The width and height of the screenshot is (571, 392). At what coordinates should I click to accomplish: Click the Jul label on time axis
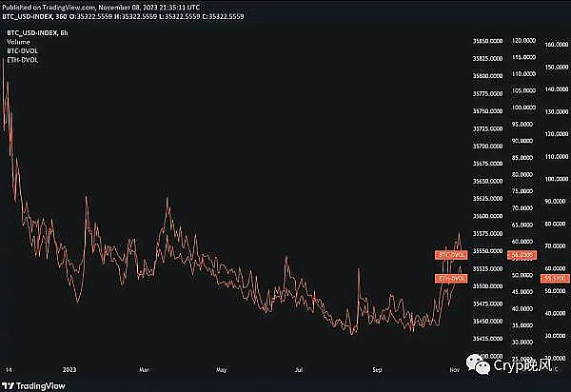[301, 365]
